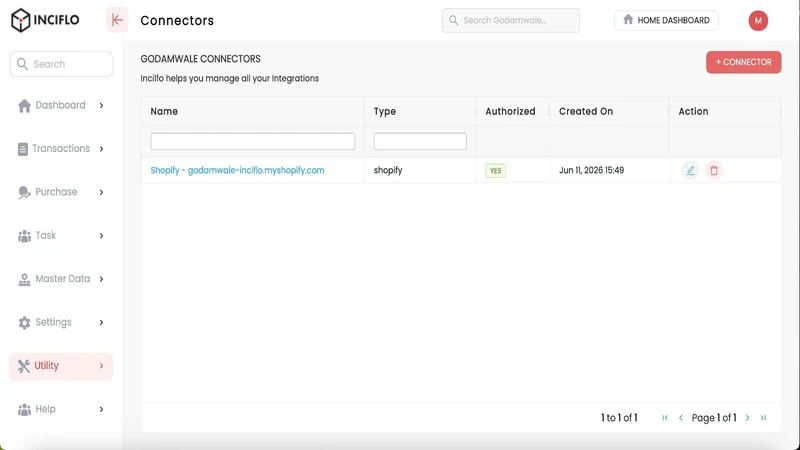
Task: Open the Shopify godamwale-inciflo.myshopify.com link
Action: [237, 170]
